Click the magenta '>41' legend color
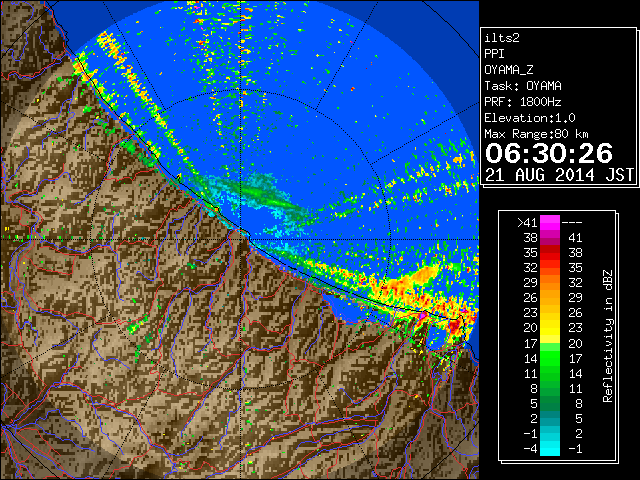The width and height of the screenshot is (640, 480). coord(550,222)
